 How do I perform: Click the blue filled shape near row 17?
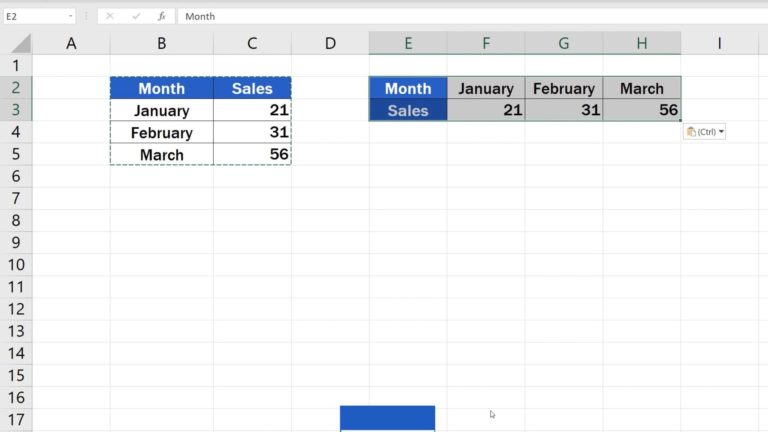pyautogui.click(x=387, y=418)
